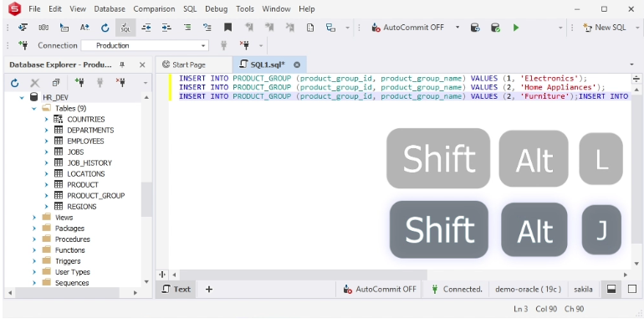Open the document tab list dropdown arrow
The height and width of the screenshot is (319, 644).
631,65
